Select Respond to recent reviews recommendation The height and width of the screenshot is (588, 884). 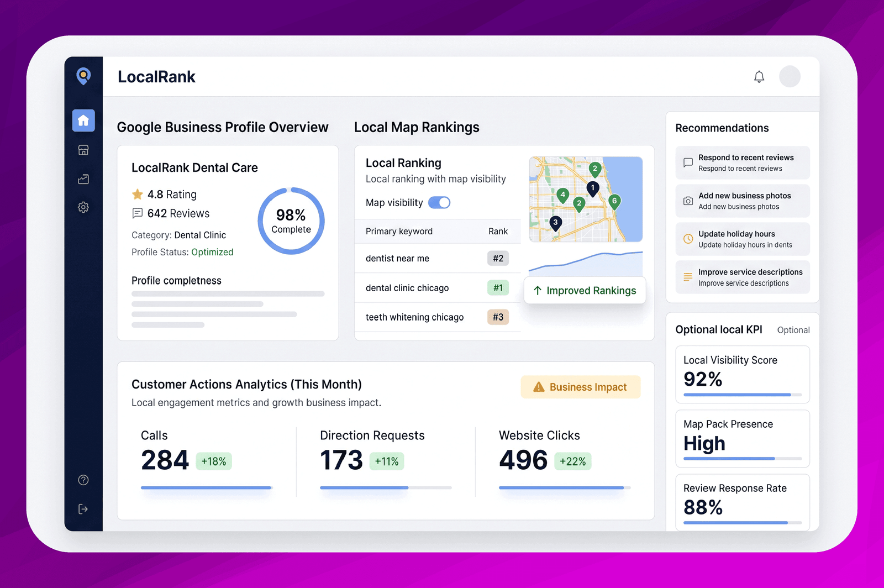tap(742, 162)
